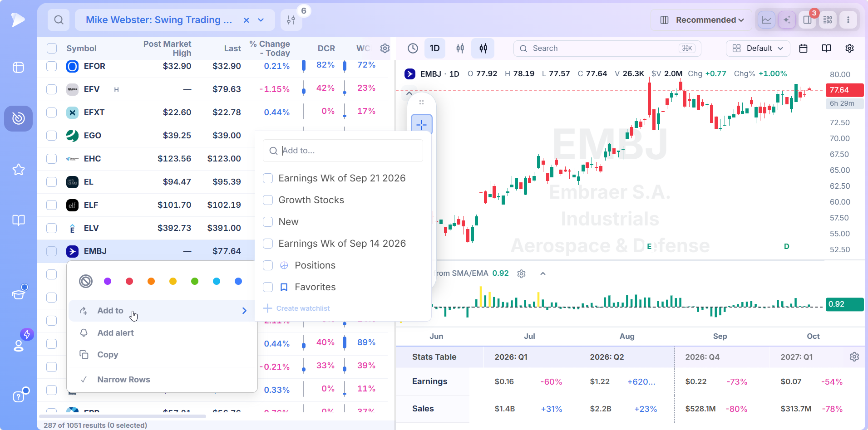Open chart settings gear icon
This screenshot has height=430, width=868.
849,49
